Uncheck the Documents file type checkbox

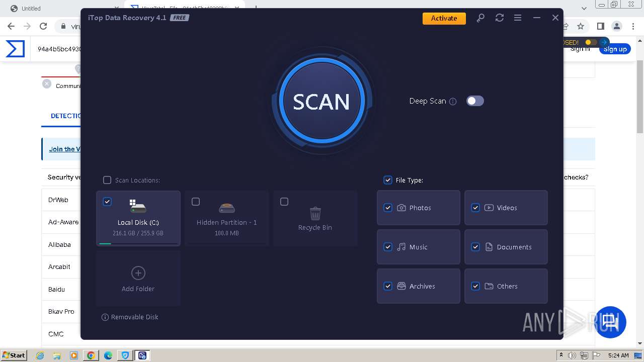475,247
